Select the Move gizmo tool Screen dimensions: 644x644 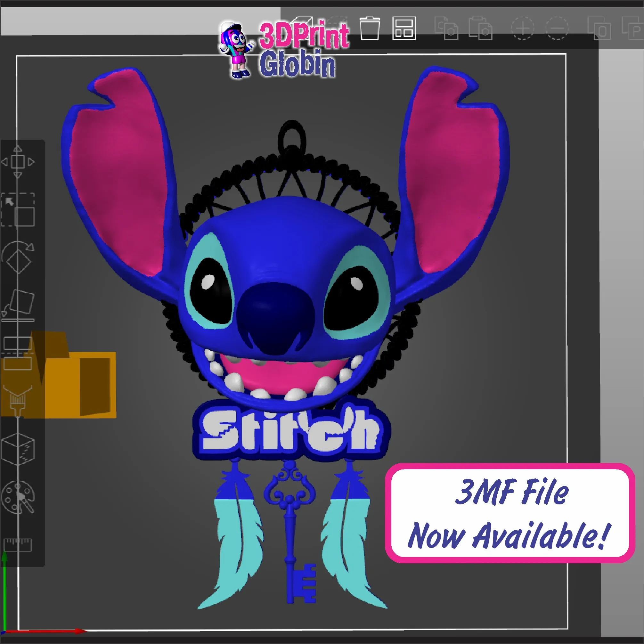(18, 162)
